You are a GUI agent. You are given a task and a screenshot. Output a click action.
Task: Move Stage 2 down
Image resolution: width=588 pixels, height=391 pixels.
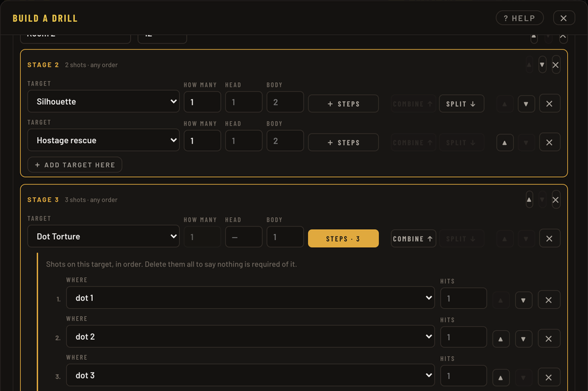tap(542, 65)
